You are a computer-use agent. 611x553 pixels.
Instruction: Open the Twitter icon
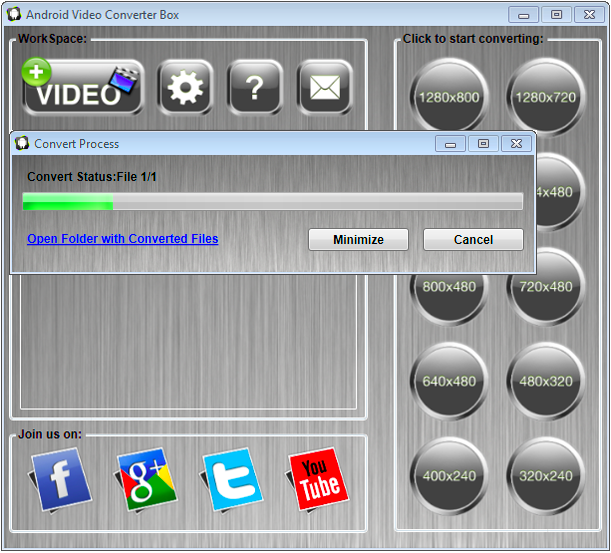click(x=232, y=479)
